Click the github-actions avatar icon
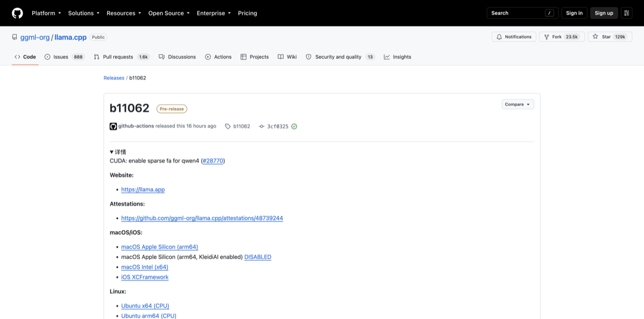The width and height of the screenshot is (644, 319). (113, 126)
